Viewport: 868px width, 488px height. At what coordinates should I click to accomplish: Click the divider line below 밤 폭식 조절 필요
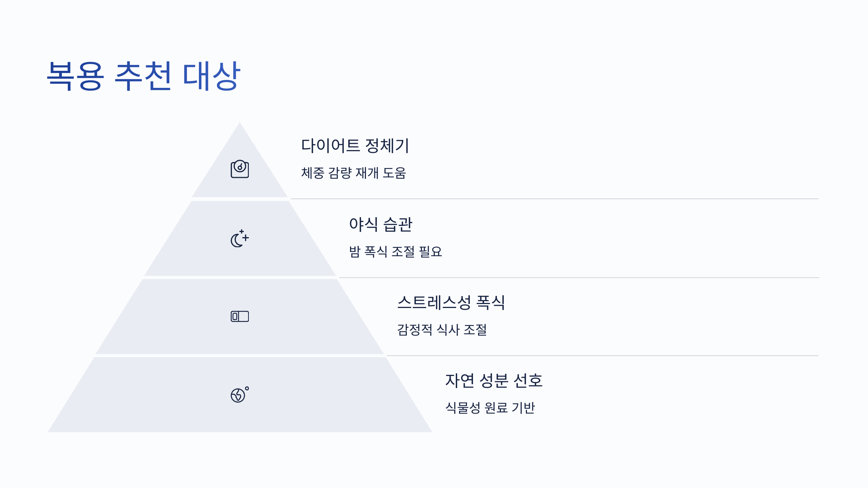(579, 278)
